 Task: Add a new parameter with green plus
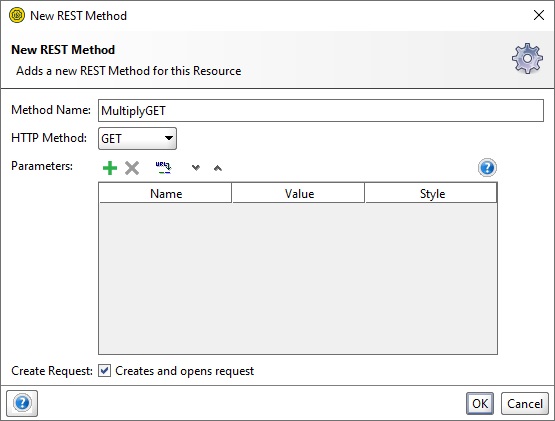(110, 168)
